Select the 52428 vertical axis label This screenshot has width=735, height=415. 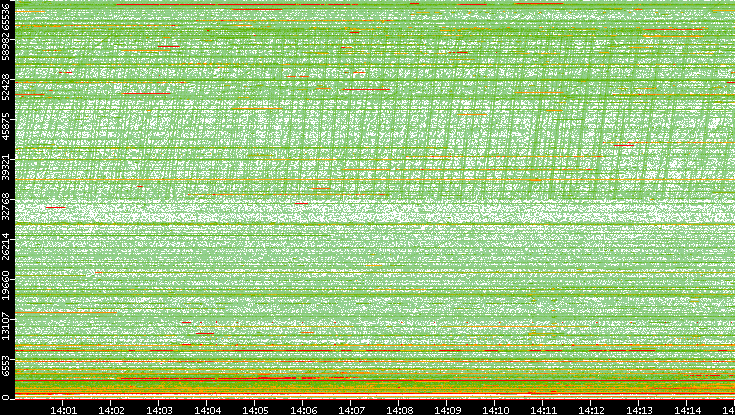point(5,87)
